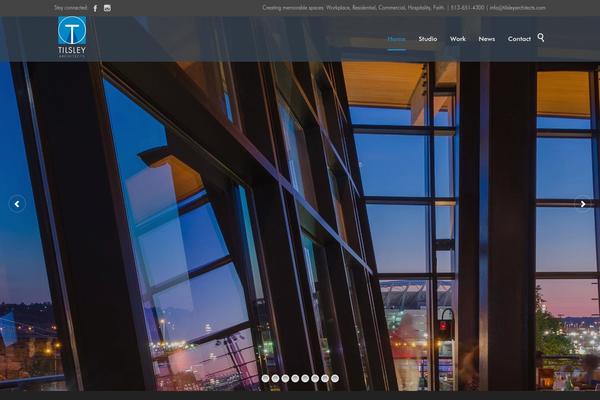
Task: Click the info@tilsleyarchitects.com email link
Action: coord(518,8)
